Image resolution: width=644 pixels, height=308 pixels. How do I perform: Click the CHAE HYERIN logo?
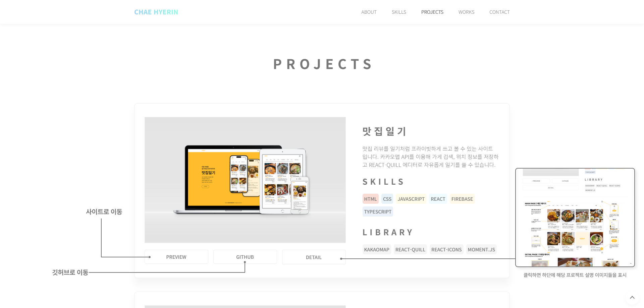coord(156,12)
